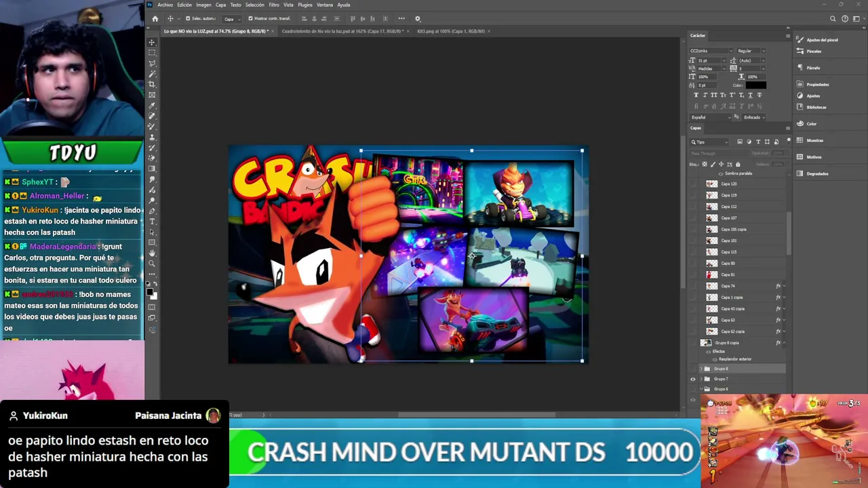
Task: Select the Gradient tool
Action: coord(152,169)
